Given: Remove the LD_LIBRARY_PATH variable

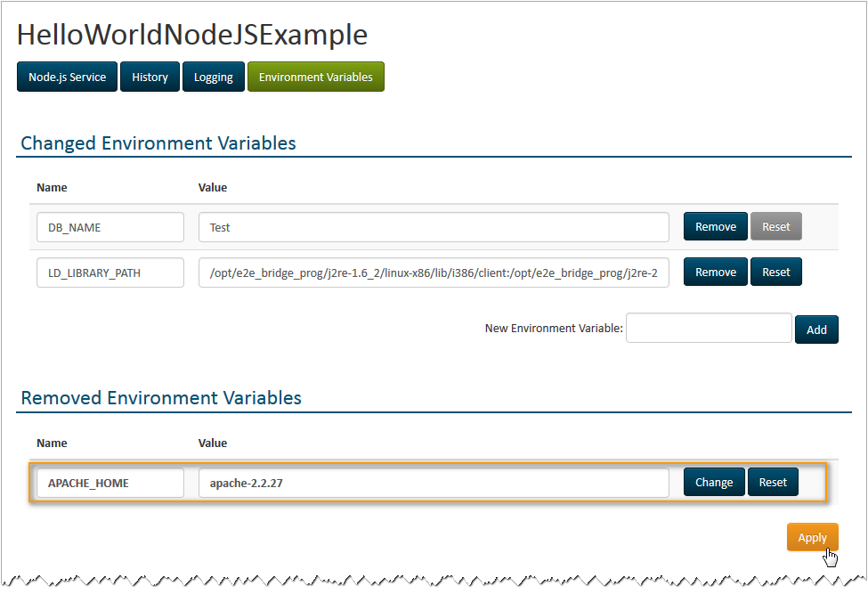Looking at the screenshot, I should point(716,273).
